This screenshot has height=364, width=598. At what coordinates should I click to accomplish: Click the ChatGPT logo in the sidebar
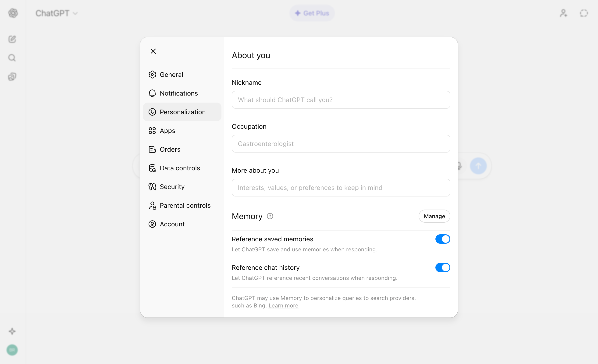tap(13, 13)
